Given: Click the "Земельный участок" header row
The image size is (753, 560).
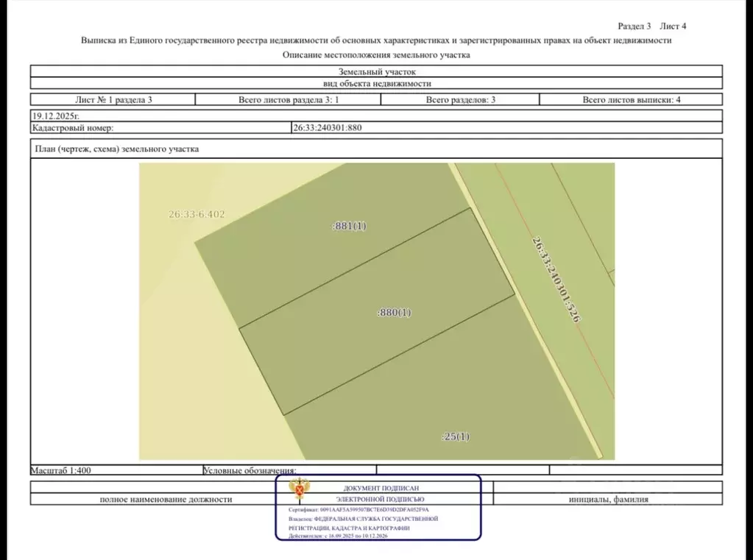Looking at the screenshot, I should click(376, 72).
